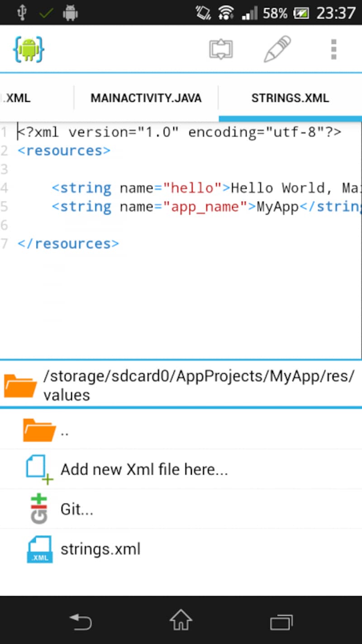
Task: Choose Add new Xml file here...
Action: (x=144, y=470)
